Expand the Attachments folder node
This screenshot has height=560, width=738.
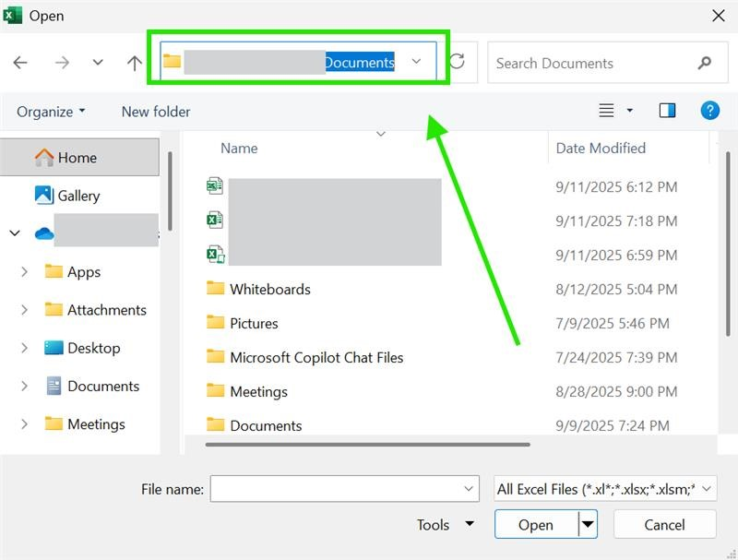pyautogui.click(x=25, y=310)
